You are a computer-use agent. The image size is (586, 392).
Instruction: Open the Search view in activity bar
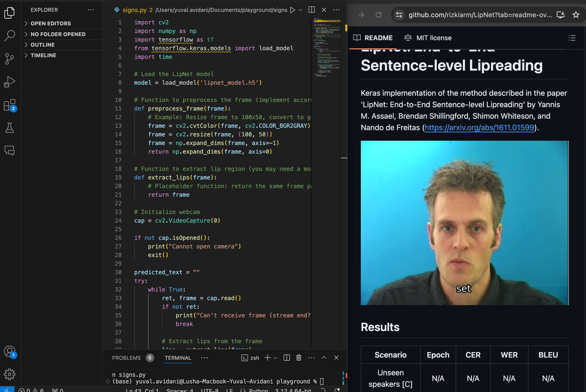point(10,35)
